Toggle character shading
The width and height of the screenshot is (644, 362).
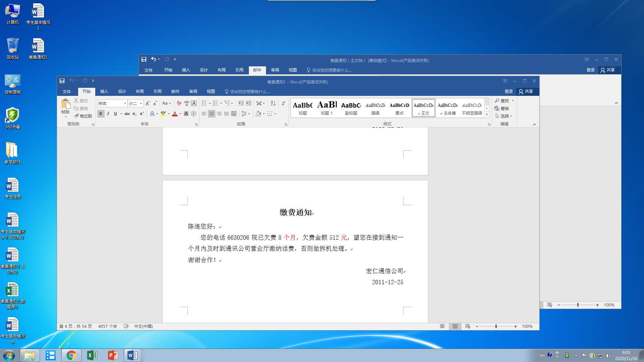[x=186, y=114]
